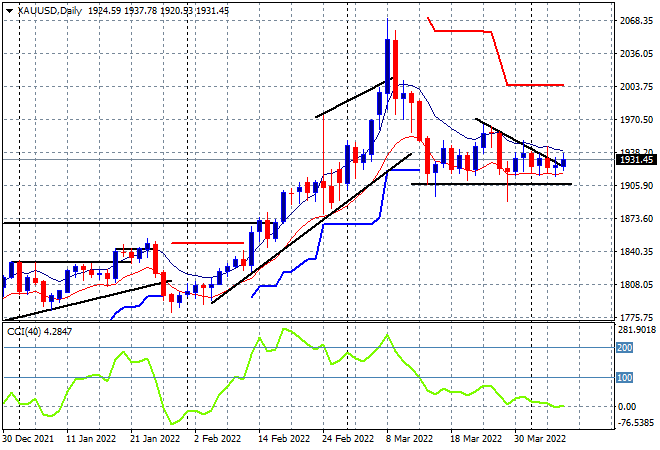
Task: Click the 14 Feb 2022 date label
Action: [284, 439]
